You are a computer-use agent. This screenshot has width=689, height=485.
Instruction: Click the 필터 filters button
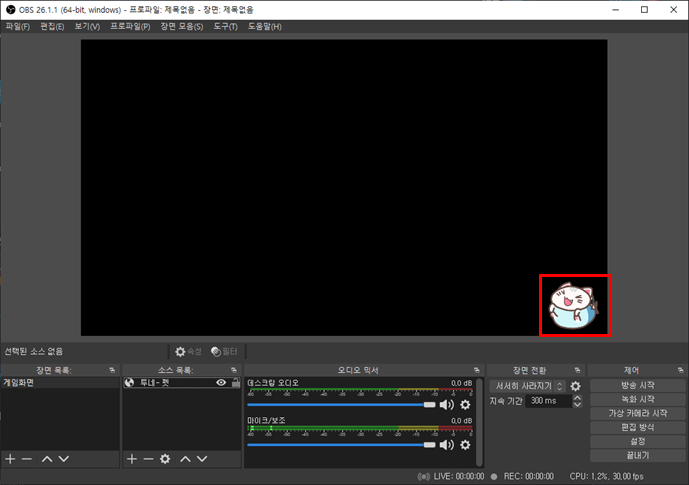coord(224,351)
